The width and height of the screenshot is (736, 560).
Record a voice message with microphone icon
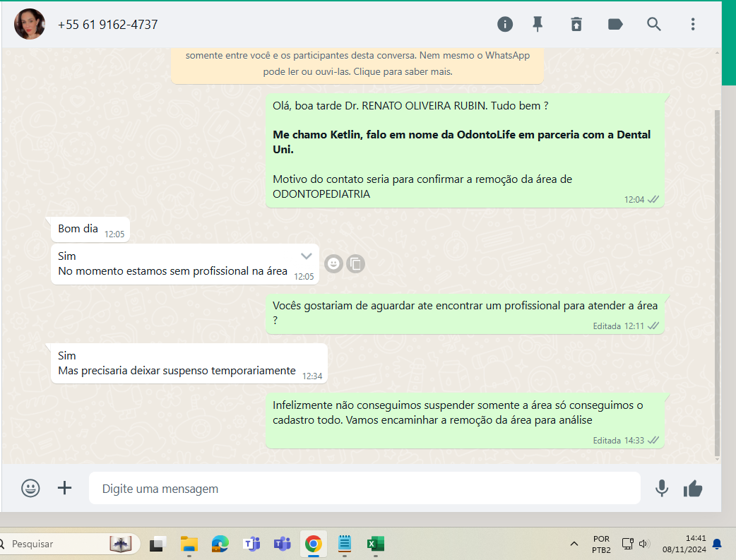(662, 488)
